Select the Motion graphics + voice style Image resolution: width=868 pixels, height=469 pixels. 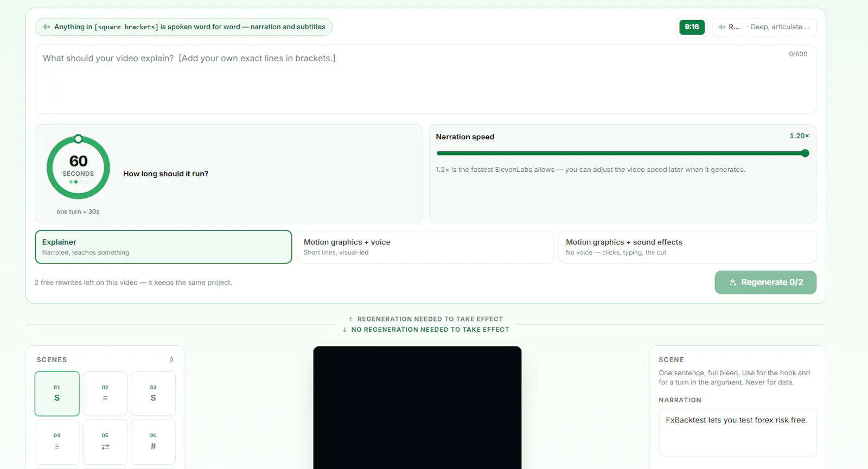(x=425, y=247)
